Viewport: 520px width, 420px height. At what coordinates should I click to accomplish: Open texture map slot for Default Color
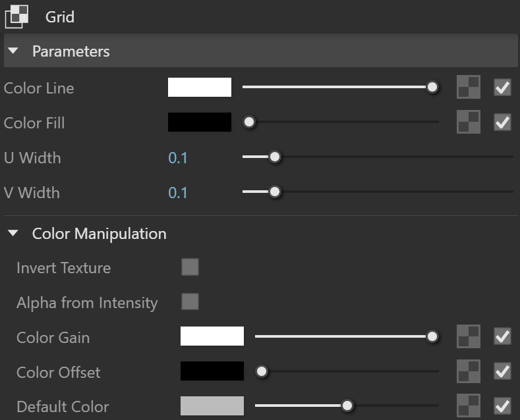pyautogui.click(x=469, y=406)
